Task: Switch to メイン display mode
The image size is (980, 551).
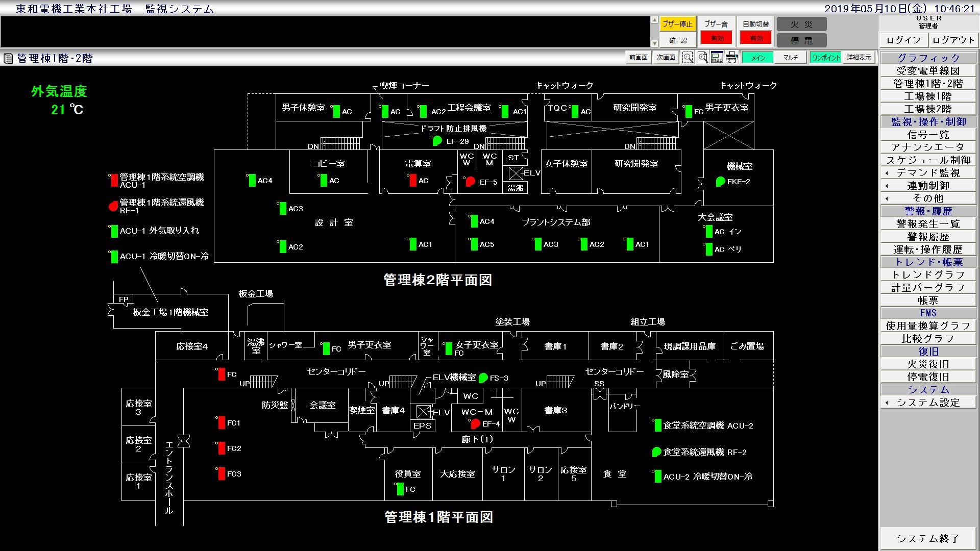Action: point(758,58)
